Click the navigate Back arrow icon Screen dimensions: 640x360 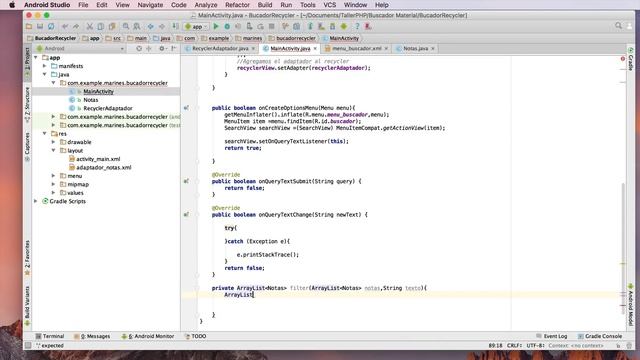[151, 27]
